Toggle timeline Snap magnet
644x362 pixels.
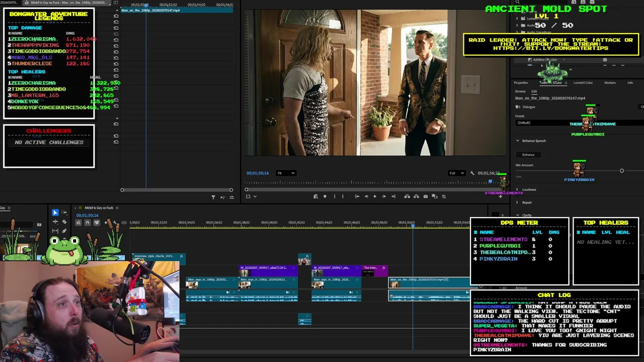88,223
